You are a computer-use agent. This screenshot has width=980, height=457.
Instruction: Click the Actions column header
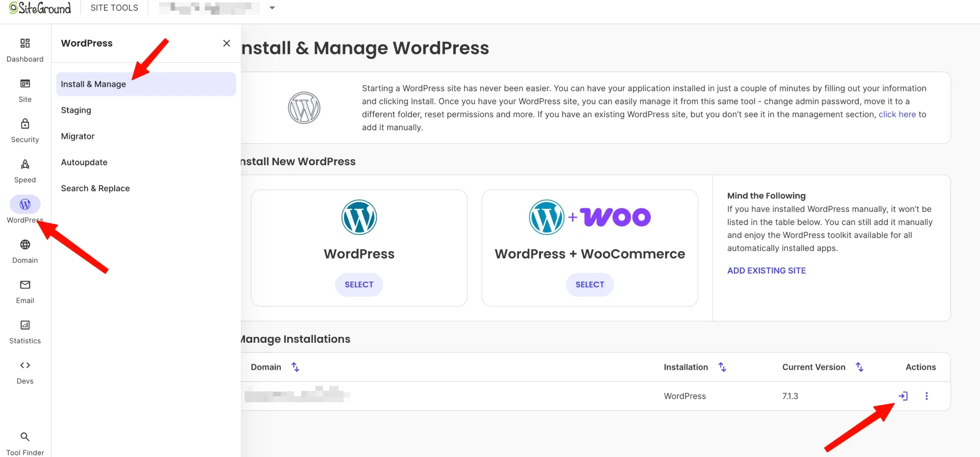pyautogui.click(x=921, y=367)
